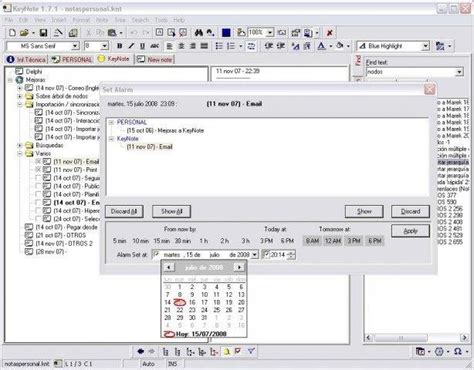Open the MS Sans Serif font dropdown
474x370 pixels.
click(75, 46)
